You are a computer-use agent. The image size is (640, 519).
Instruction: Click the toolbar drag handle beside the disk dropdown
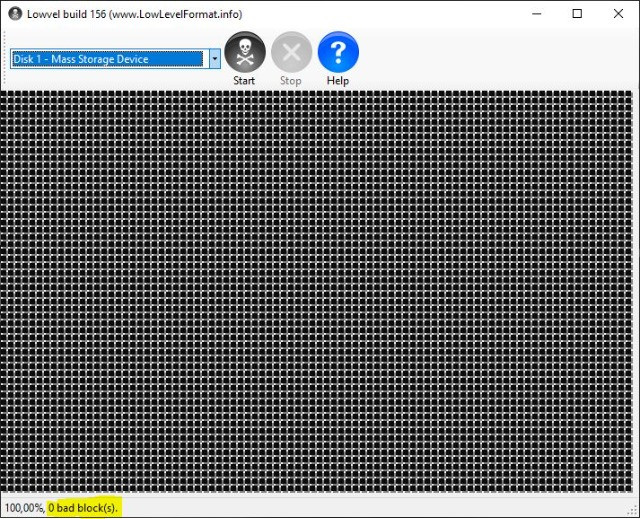4,59
